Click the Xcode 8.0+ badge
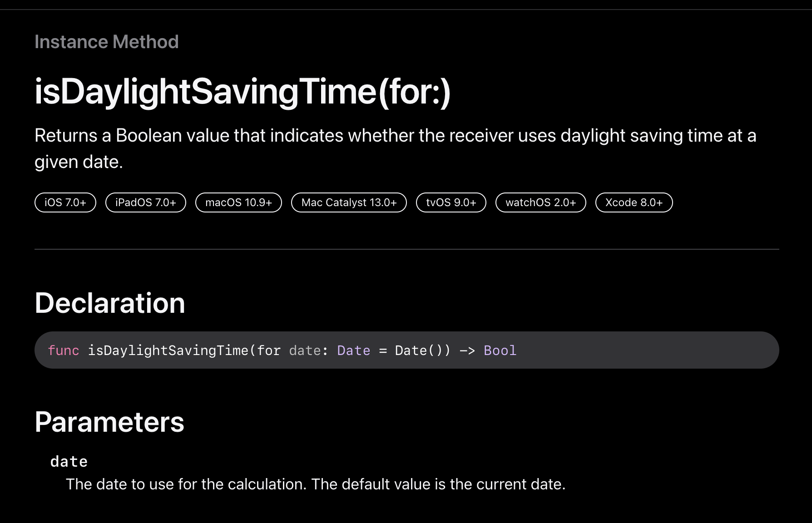The image size is (812, 523). [634, 202]
